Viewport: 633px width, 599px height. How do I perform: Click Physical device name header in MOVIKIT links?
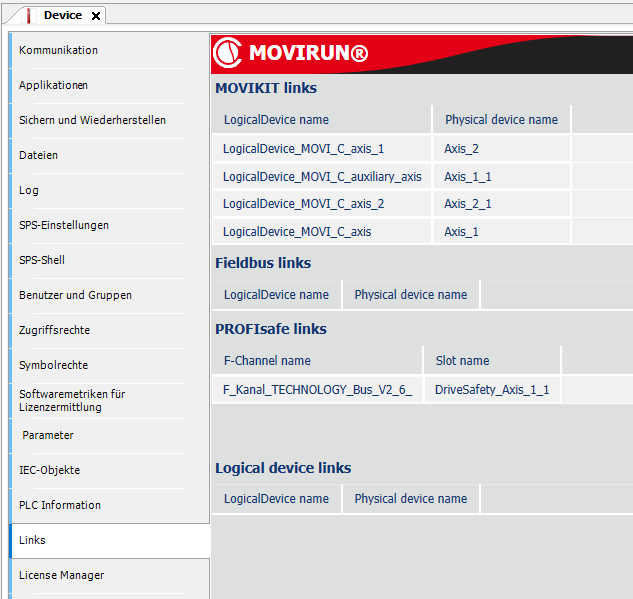point(502,119)
